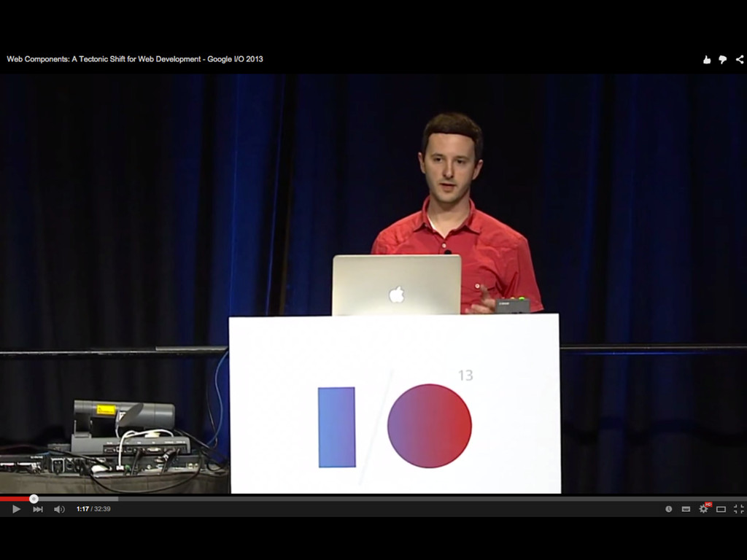This screenshot has width=747, height=560.
Task: Click the 1:17 / 32:39 time display
Action: click(x=93, y=509)
